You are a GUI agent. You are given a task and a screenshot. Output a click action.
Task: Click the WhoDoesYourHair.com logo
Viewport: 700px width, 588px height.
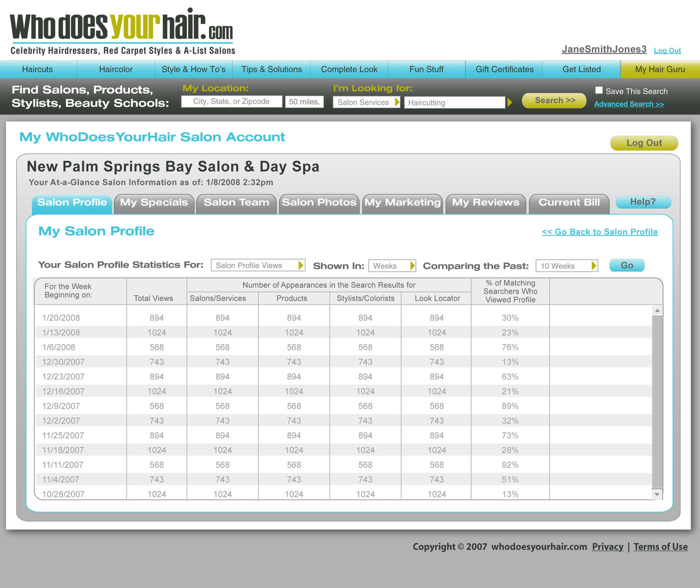(x=122, y=31)
